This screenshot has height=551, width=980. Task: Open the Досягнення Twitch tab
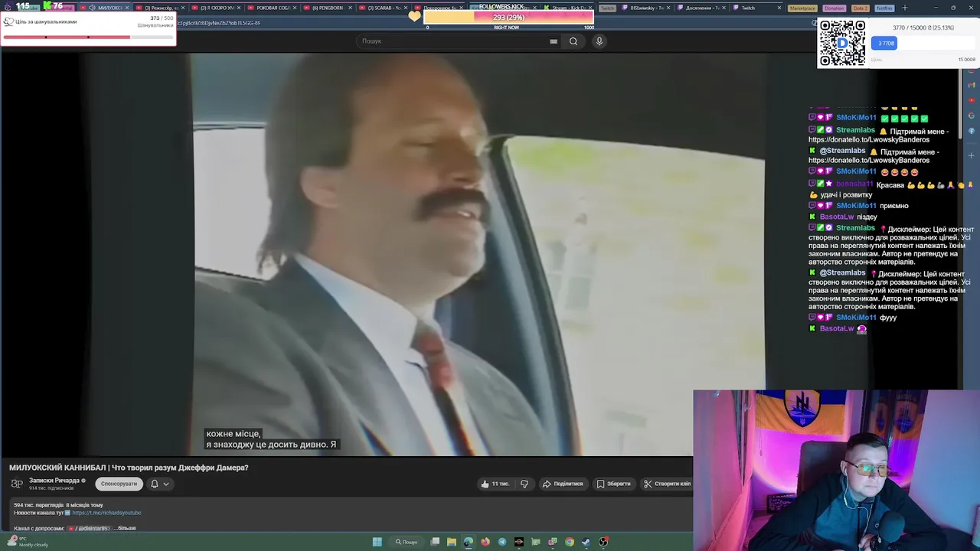pos(702,8)
